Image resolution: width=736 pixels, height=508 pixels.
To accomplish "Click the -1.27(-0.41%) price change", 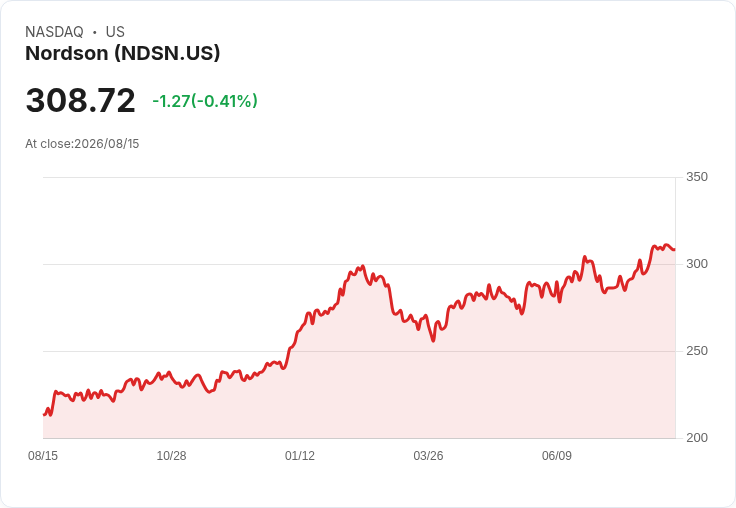I will 205,101.
